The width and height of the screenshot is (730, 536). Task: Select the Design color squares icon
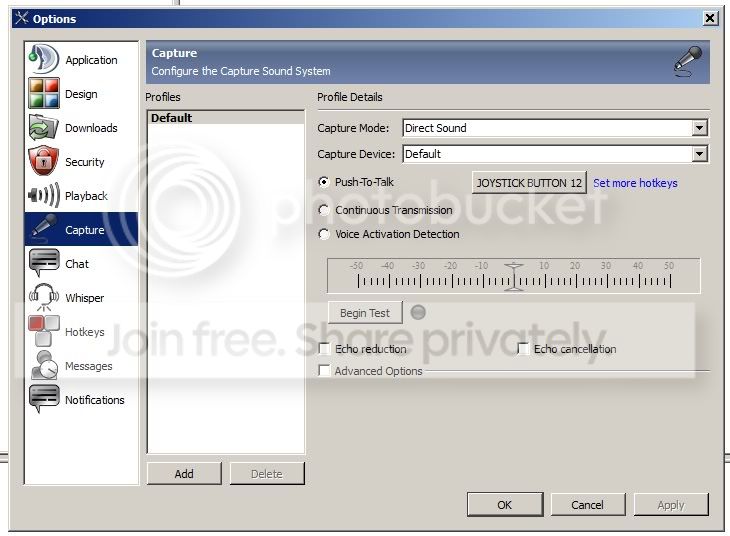(44, 93)
